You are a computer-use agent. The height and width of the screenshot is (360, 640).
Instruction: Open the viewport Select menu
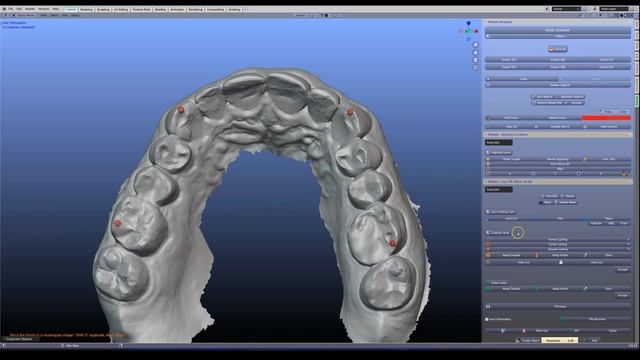54,16
